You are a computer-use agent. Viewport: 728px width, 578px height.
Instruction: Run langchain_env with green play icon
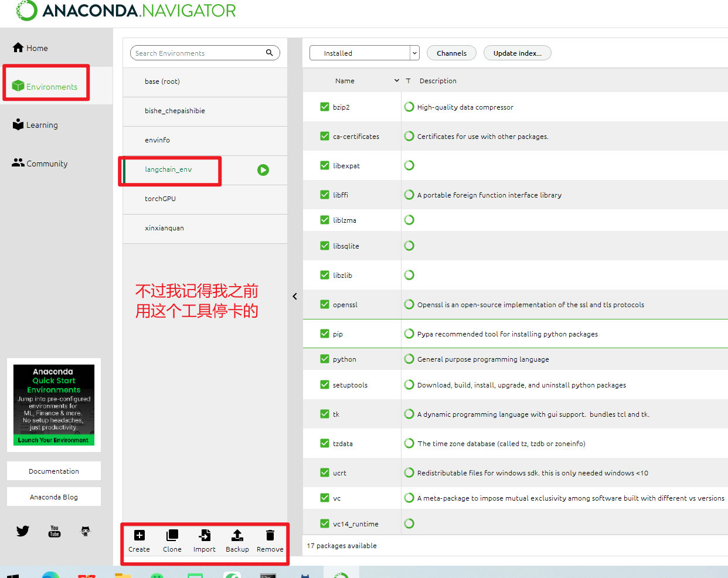pyautogui.click(x=263, y=170)
